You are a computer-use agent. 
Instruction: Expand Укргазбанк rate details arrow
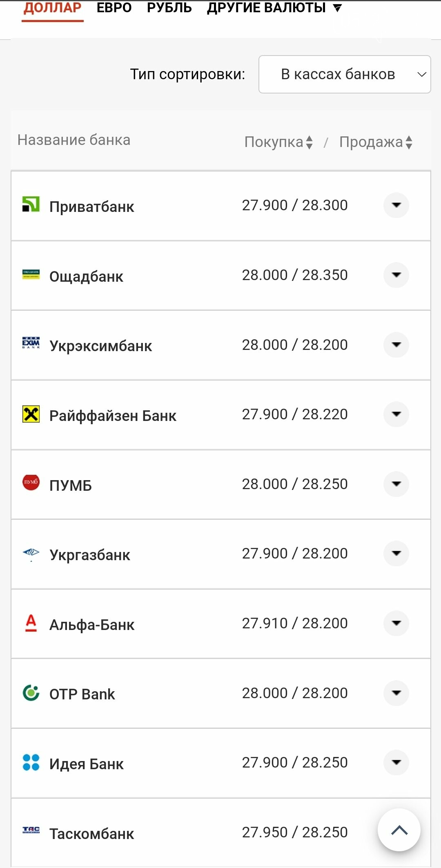coord(396,553)
